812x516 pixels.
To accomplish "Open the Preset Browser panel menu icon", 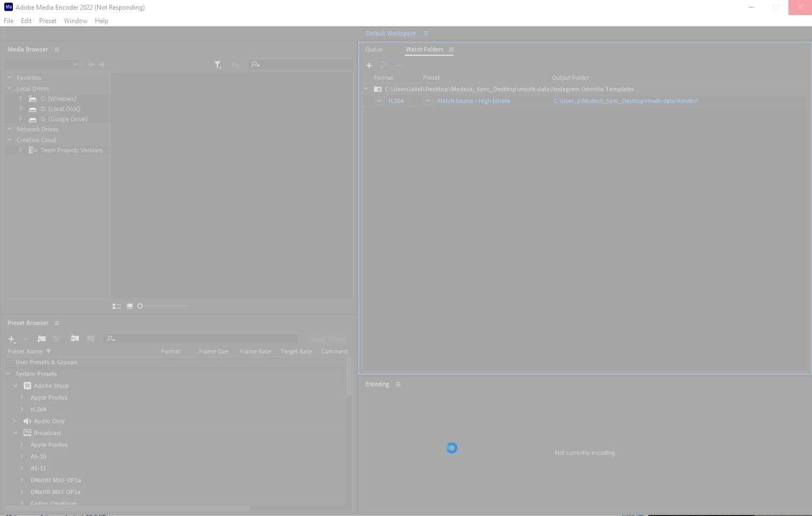I will (57, 323).
